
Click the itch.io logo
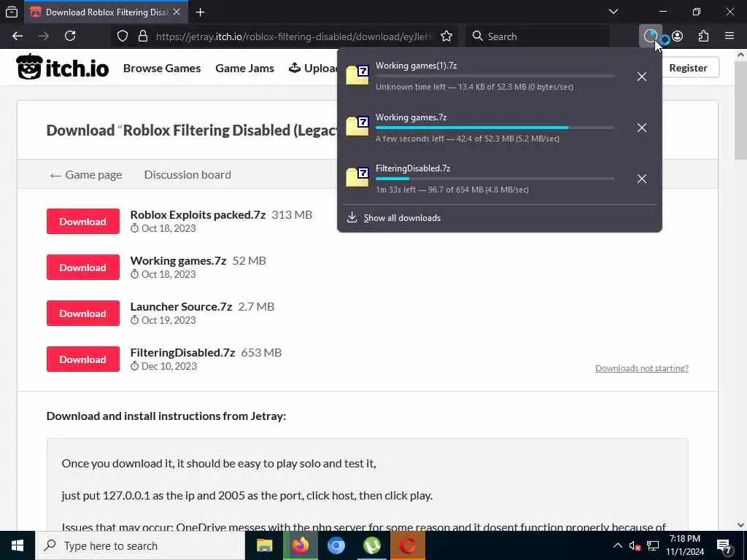coord(63,67)
